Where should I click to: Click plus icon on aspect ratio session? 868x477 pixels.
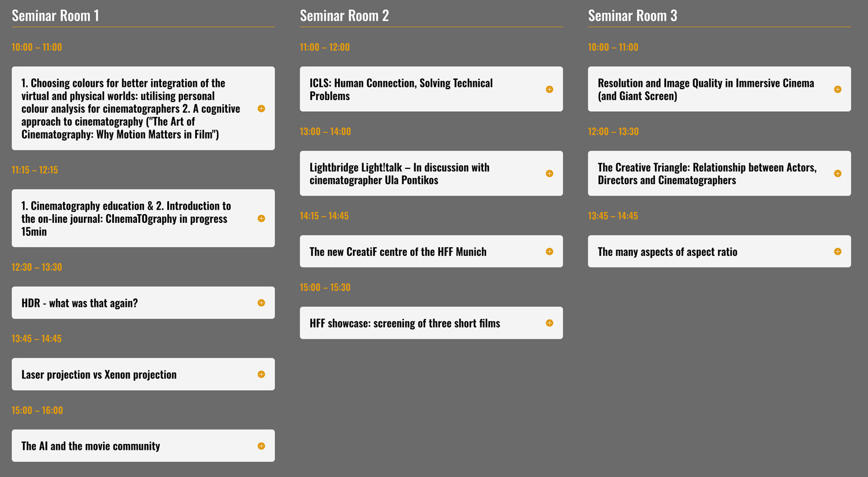[x=838, y=251]
